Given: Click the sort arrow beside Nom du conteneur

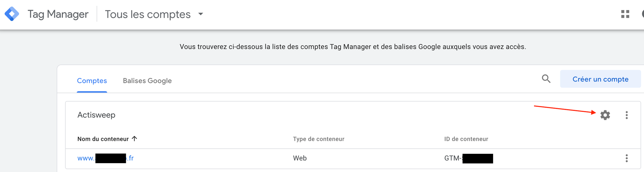Looking at the screenshot, I should pyautogui.click(x=135, y=139).
